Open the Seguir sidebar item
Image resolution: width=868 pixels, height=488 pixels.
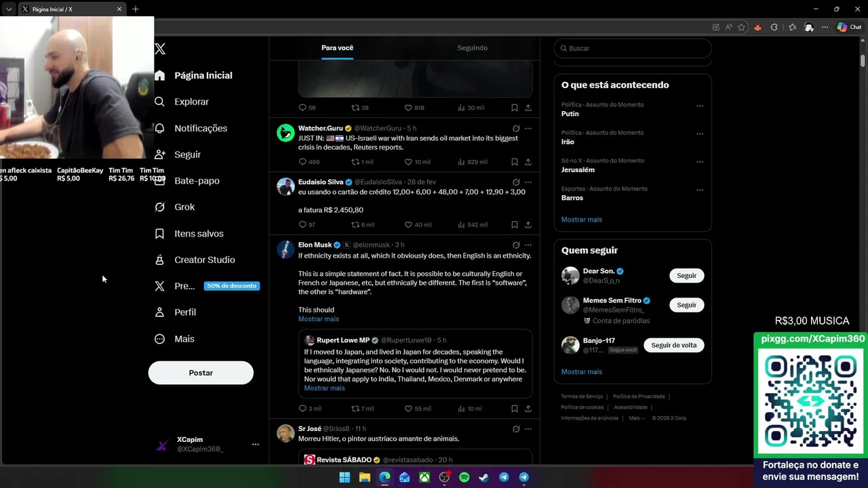(x=178, y=155)
